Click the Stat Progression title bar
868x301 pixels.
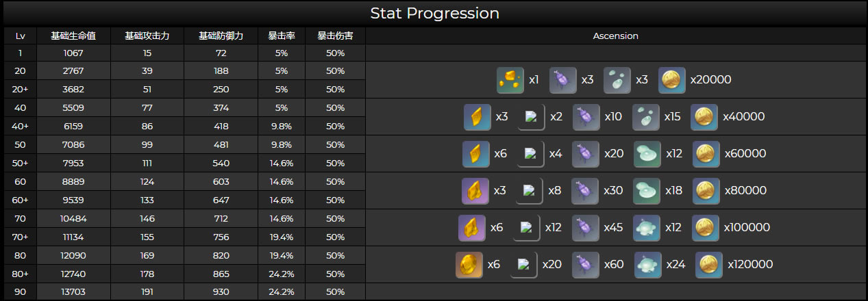[434, 13]
